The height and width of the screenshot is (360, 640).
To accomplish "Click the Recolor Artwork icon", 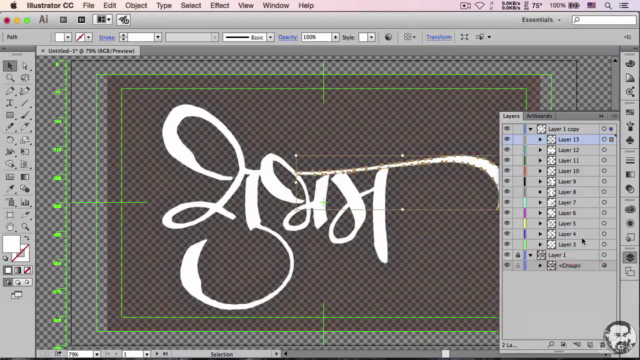I will coord(388,37).
